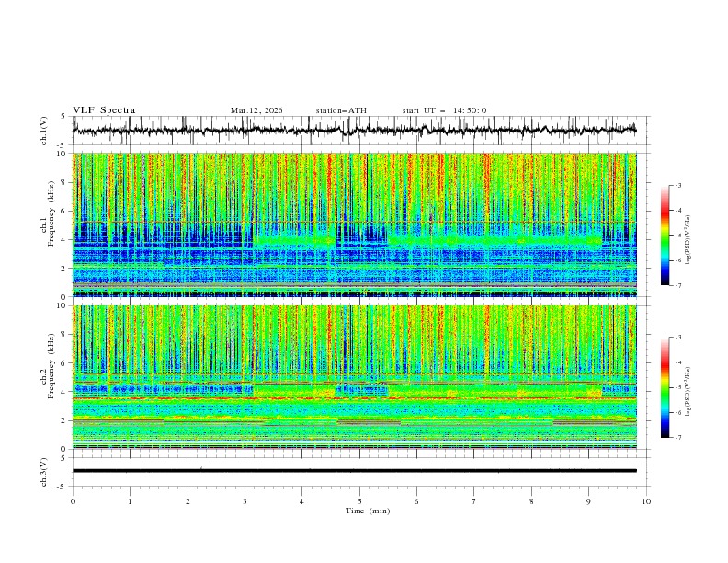
Task: Click the "8" tick on ch.1 frequency axis
Action: click(65, 182)
